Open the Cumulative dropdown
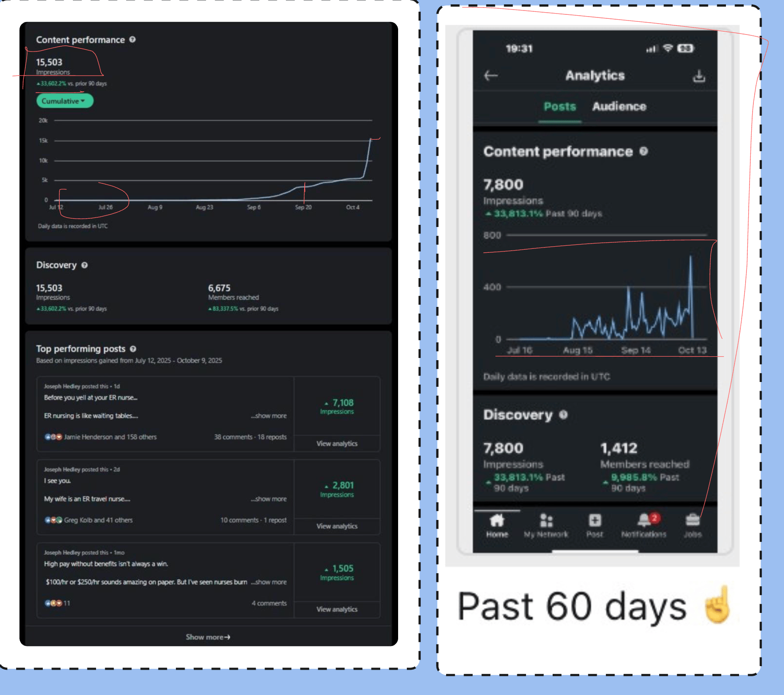This screenshot has width=784, height=695. tap(65, 101)
